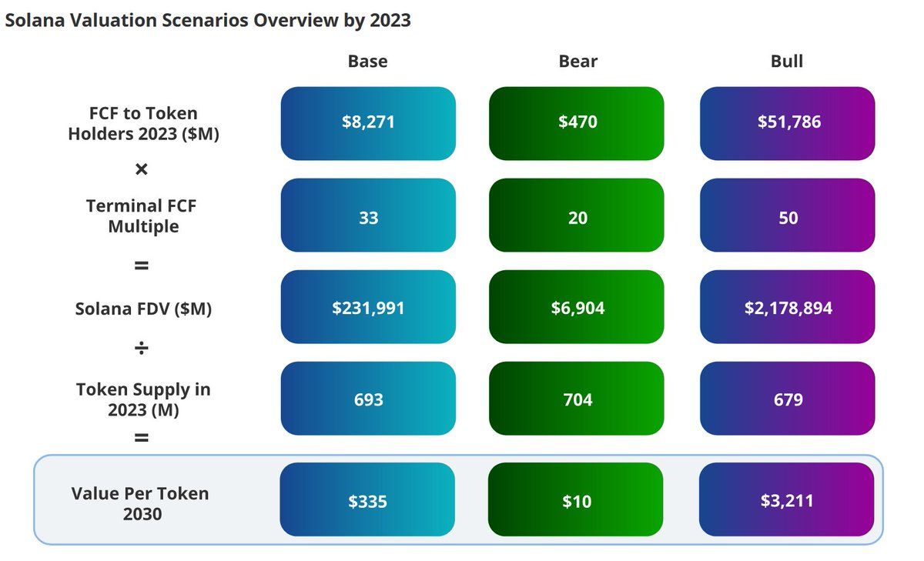This screenshot has width=924, height=561.
Task: Select Base token supply 693
Action: point(368,399)
